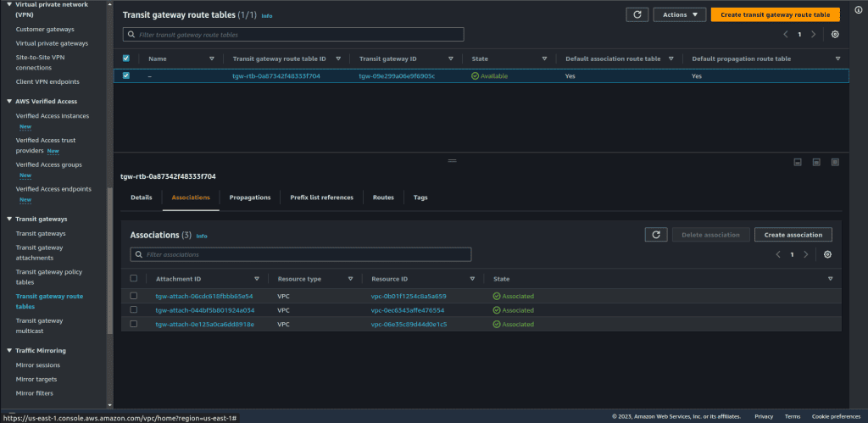Select checkbox for attachment tgw-attach-06cdc618fbbb85e54
This screenshot has height=423, width=868.
click(x=134, y=296)
